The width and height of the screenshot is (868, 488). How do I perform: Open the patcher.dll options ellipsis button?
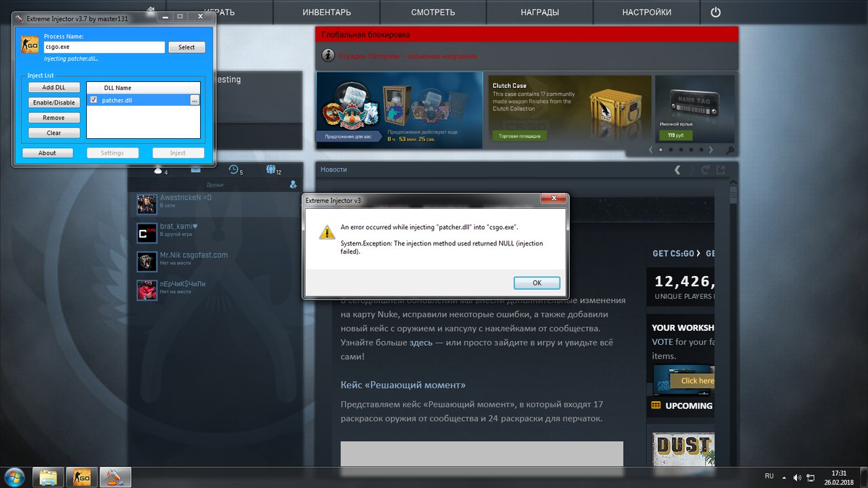point(195,100)
